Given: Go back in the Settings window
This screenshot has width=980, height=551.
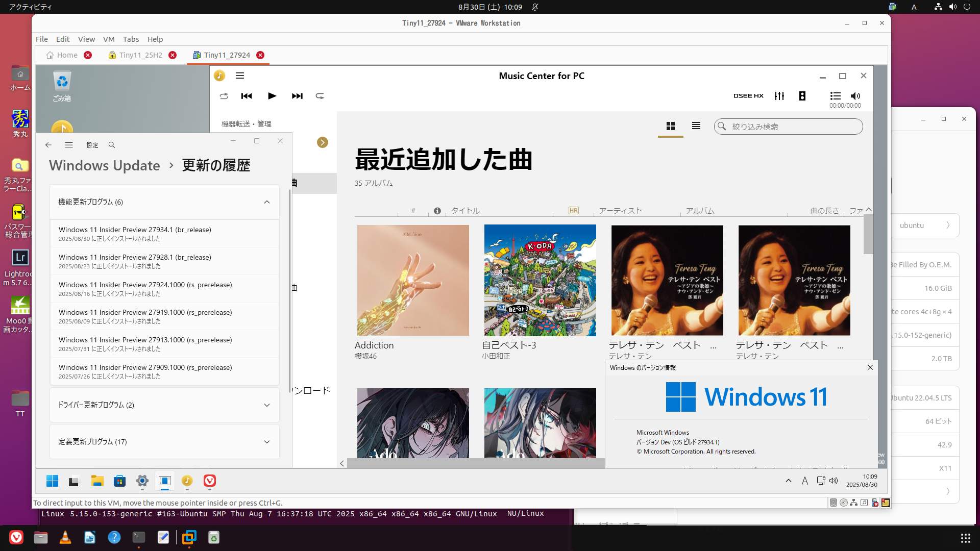Looking at the screenshot, I should (x=48, y=145).
